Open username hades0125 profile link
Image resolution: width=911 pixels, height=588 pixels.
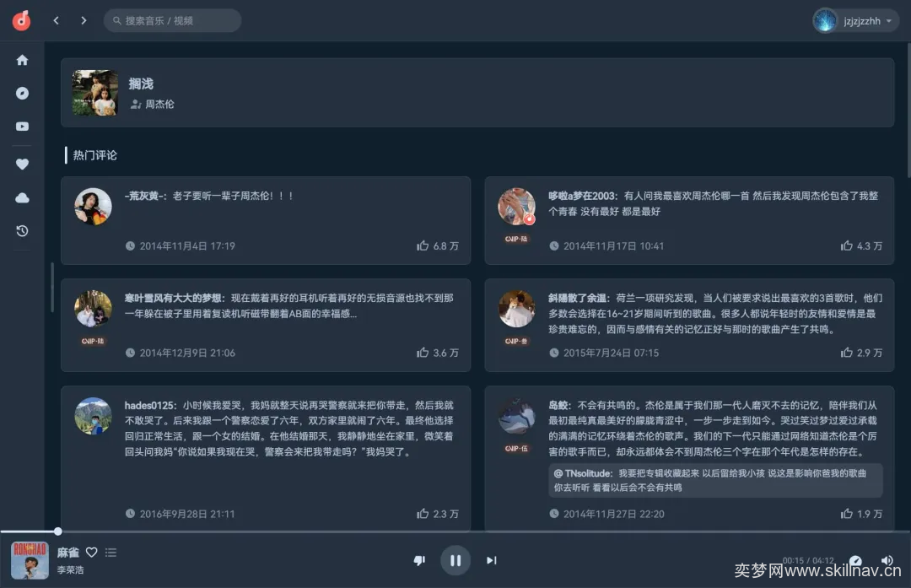150,405
